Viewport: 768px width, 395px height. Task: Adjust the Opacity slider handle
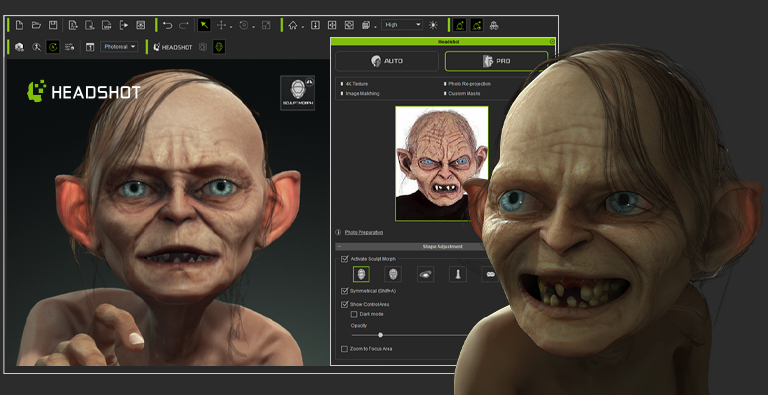381,335
